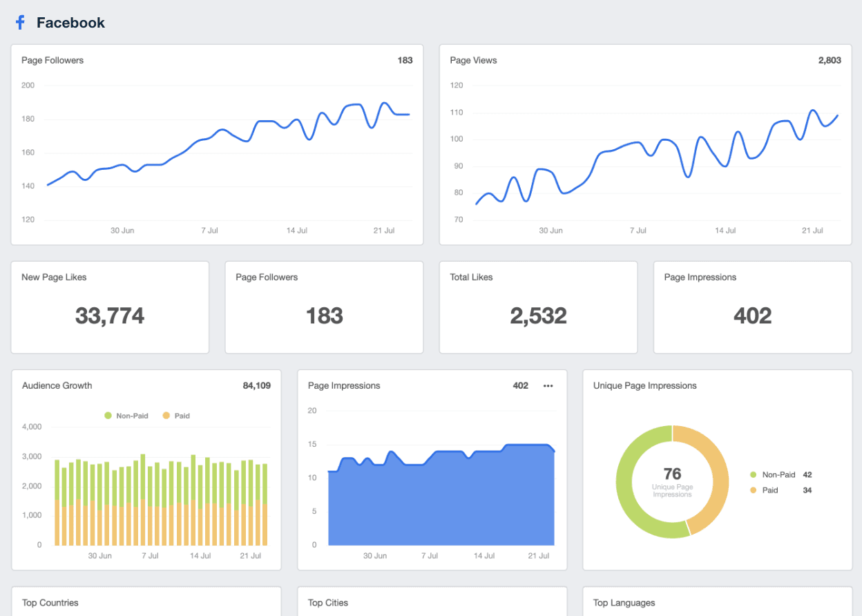This screenshot has width=862, height=616.
Task: Open the options dropdown on the Page Impressions widget
Action: click(548, 385)
